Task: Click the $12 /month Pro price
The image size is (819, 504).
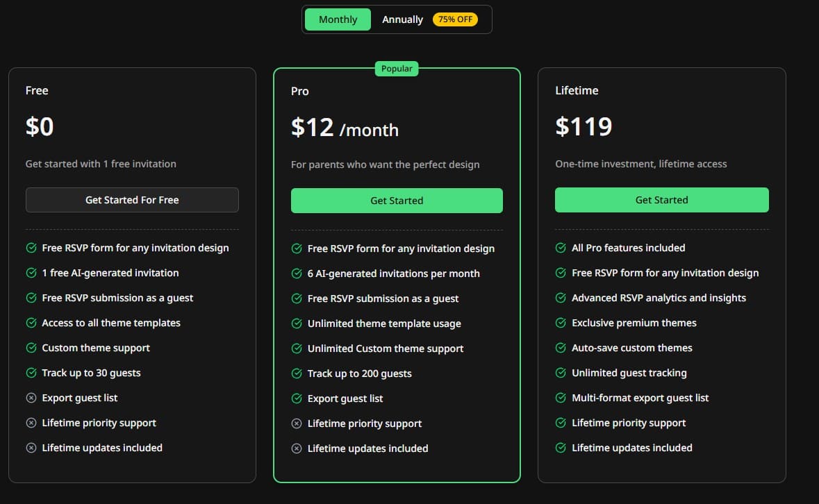Action: [345, 128]
